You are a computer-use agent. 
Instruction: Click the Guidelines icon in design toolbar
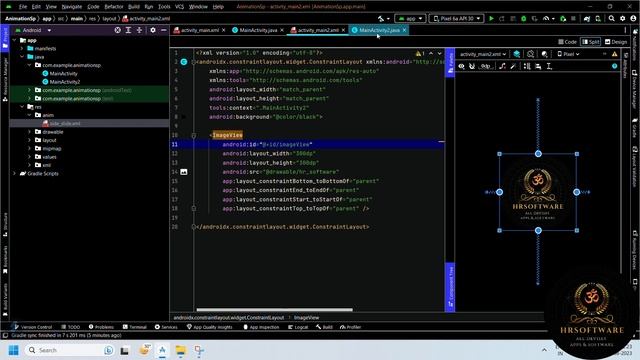pyautogui.click(x=549, y=66)
